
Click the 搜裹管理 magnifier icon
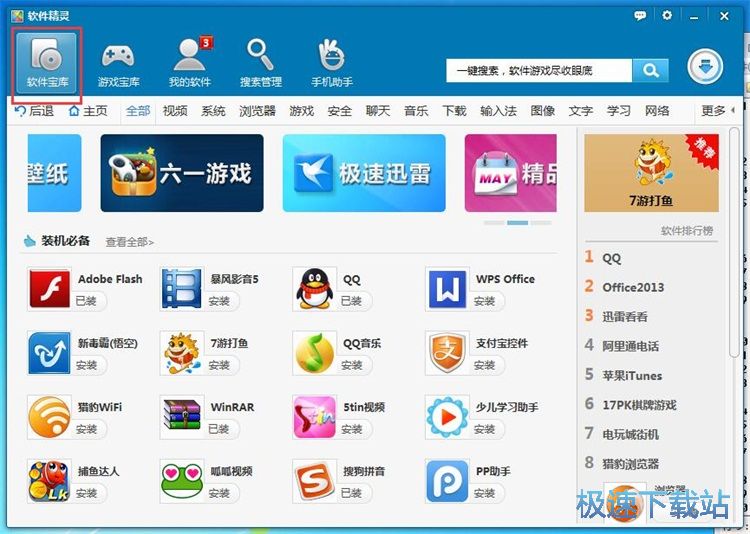tap(260, 62)
